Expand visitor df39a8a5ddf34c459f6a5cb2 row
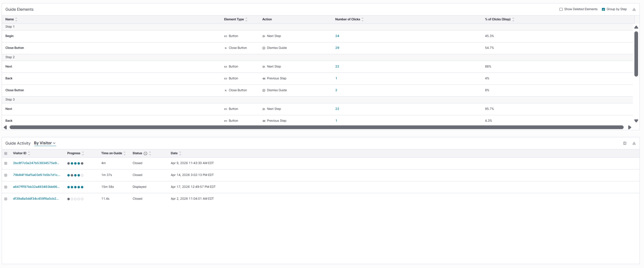This screenshot has height=268, width=644. [6, 199]
